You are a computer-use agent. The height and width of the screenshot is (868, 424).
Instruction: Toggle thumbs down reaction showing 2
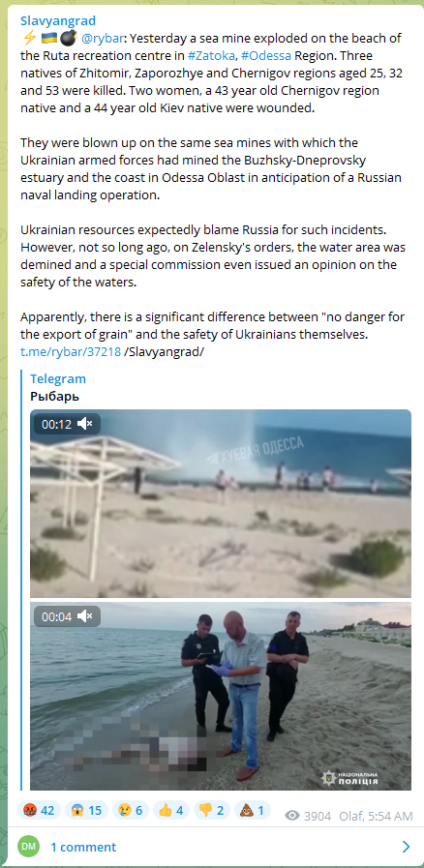tap(211, 811)
